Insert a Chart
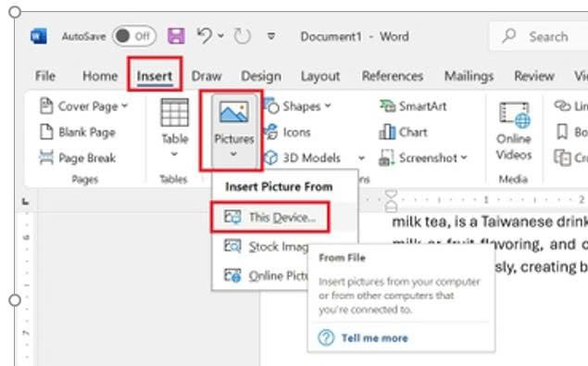The image size is (588, 366). [x=403, y=133]
